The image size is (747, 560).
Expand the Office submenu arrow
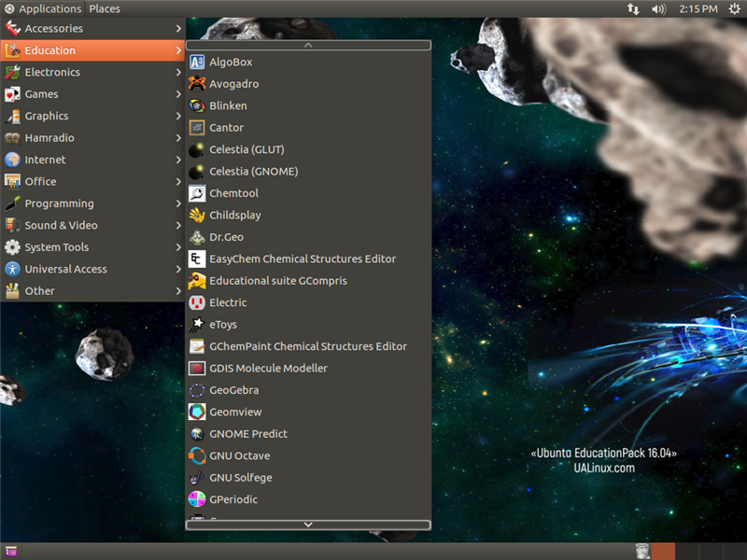tap(178, 182)
